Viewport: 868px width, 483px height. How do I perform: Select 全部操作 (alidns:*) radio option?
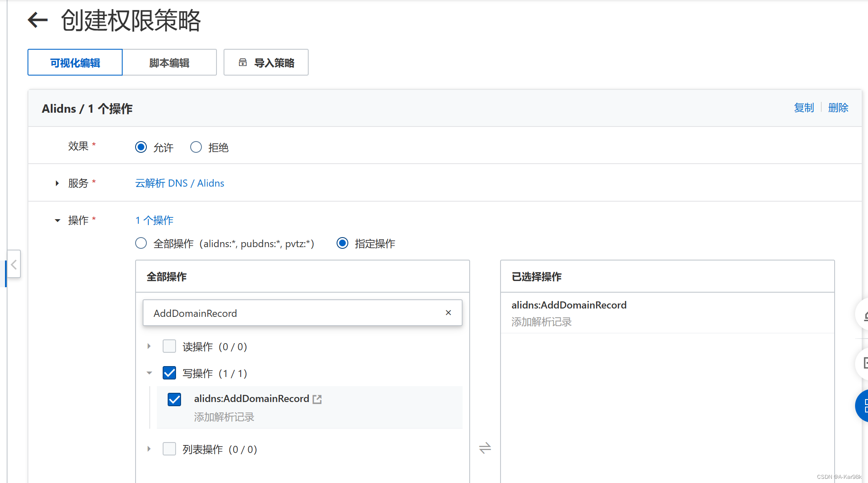[141, 243]
